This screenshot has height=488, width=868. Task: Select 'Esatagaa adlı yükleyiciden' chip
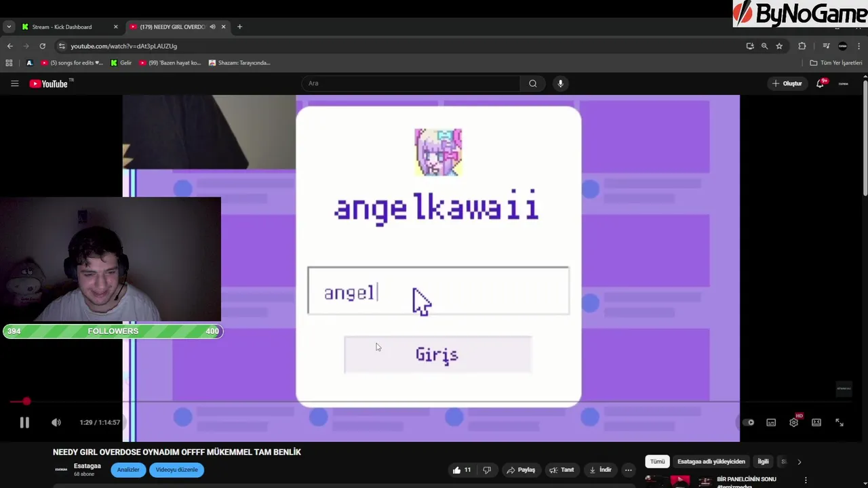pyautogui.click(x=711, y=462)
